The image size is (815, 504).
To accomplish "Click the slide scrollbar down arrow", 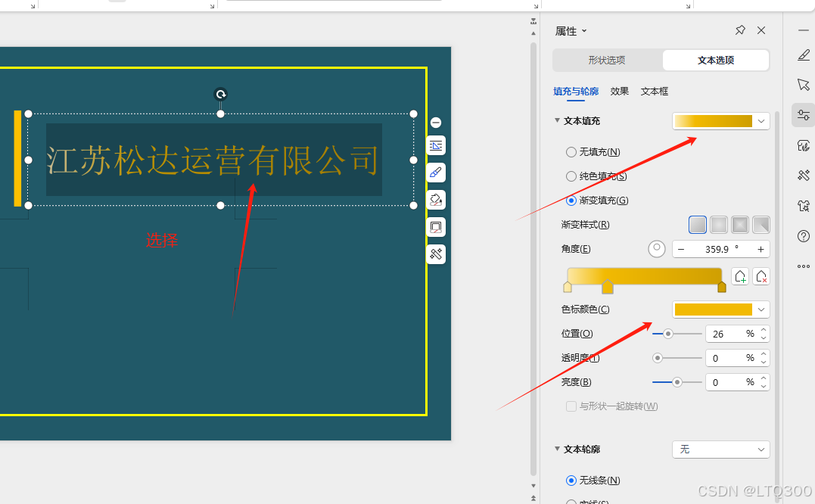I will tap(533, 485).
